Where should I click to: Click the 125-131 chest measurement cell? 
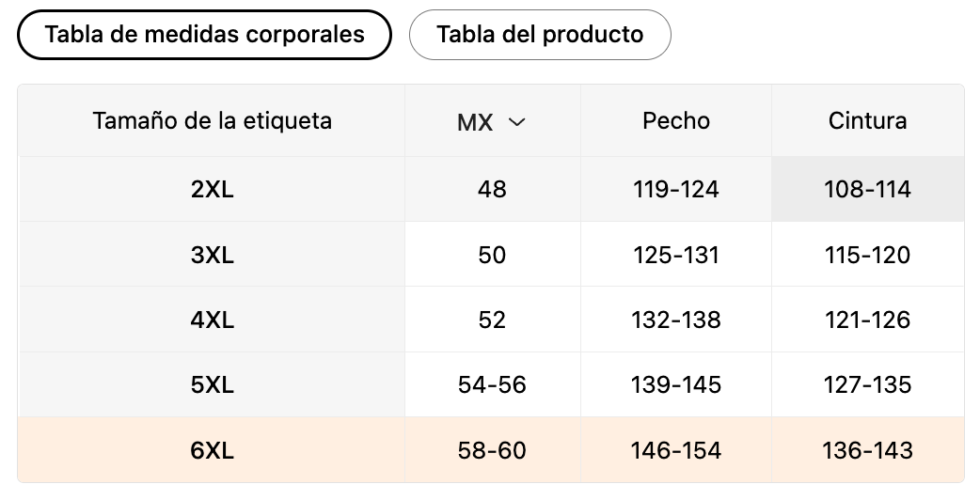coord(676,255)
